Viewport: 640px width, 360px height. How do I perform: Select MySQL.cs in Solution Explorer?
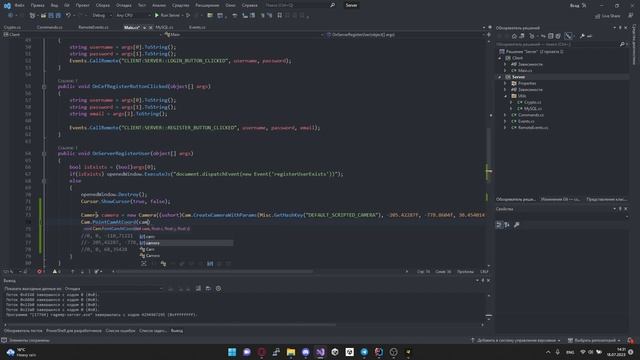[533, 109]
